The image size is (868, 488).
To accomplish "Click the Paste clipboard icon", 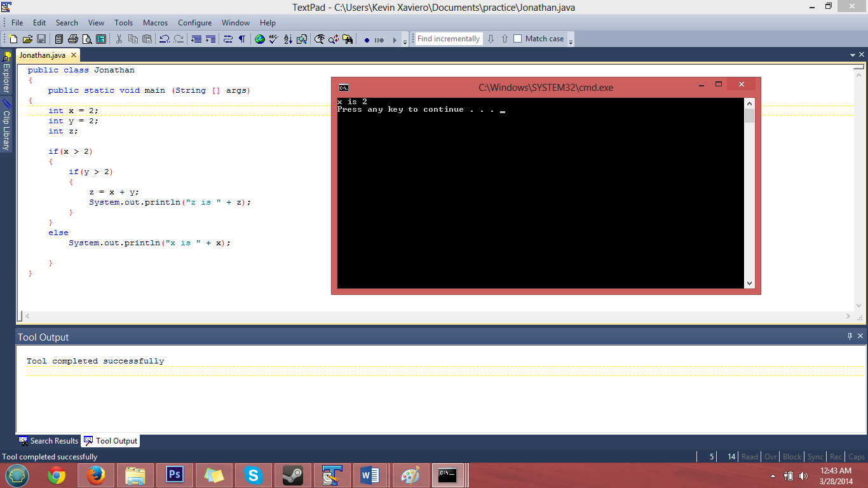I will pos(147,39).
